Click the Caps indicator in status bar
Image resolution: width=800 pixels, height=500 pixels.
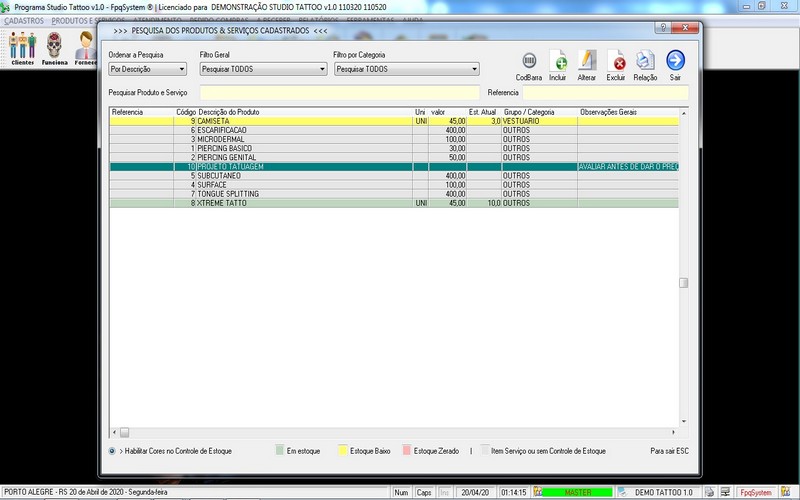tap(424, 492)
